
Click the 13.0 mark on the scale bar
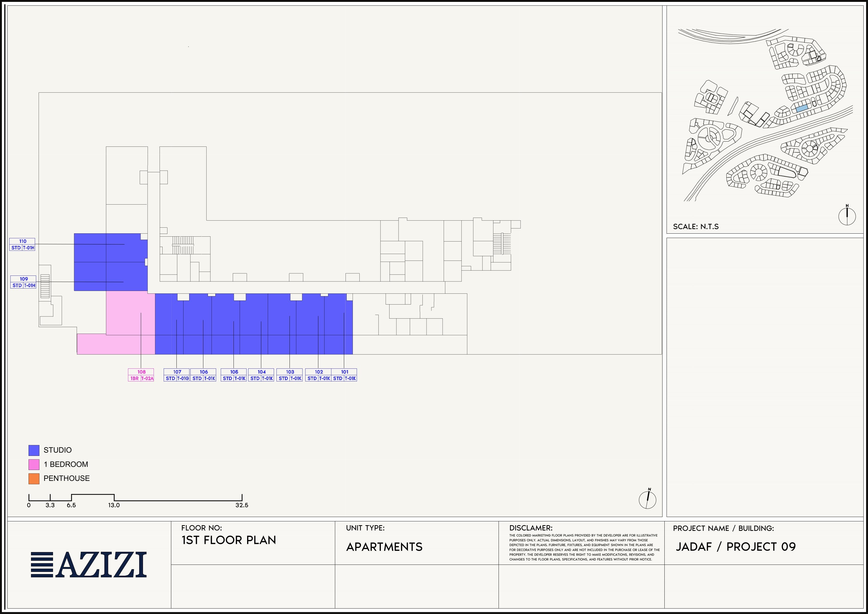click(x=114, y=505)
